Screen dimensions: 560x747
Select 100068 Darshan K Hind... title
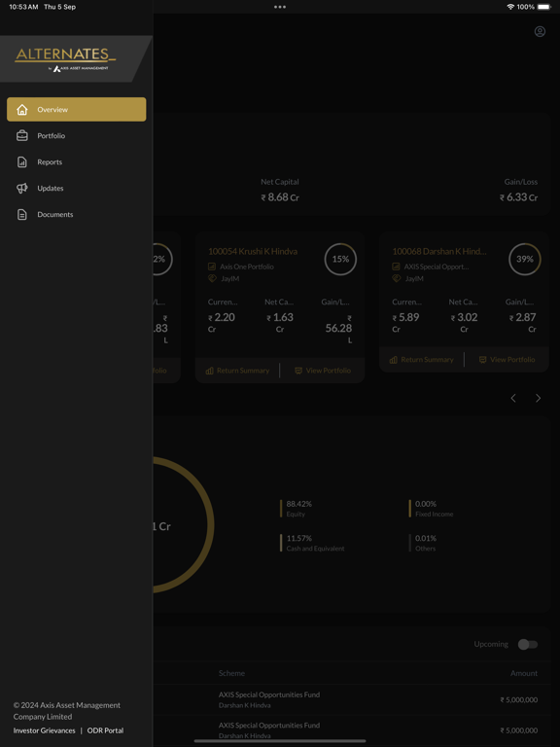(439, 251)
